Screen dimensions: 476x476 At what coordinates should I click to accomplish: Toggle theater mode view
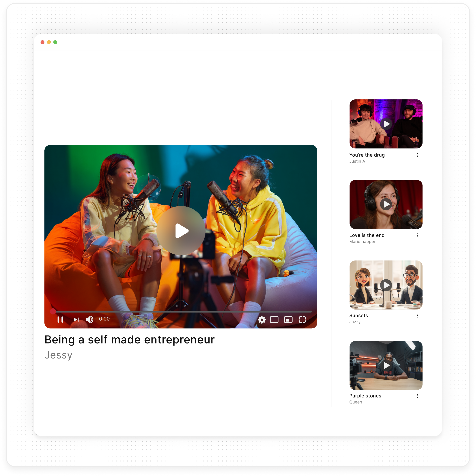click(x=274, y=320)
